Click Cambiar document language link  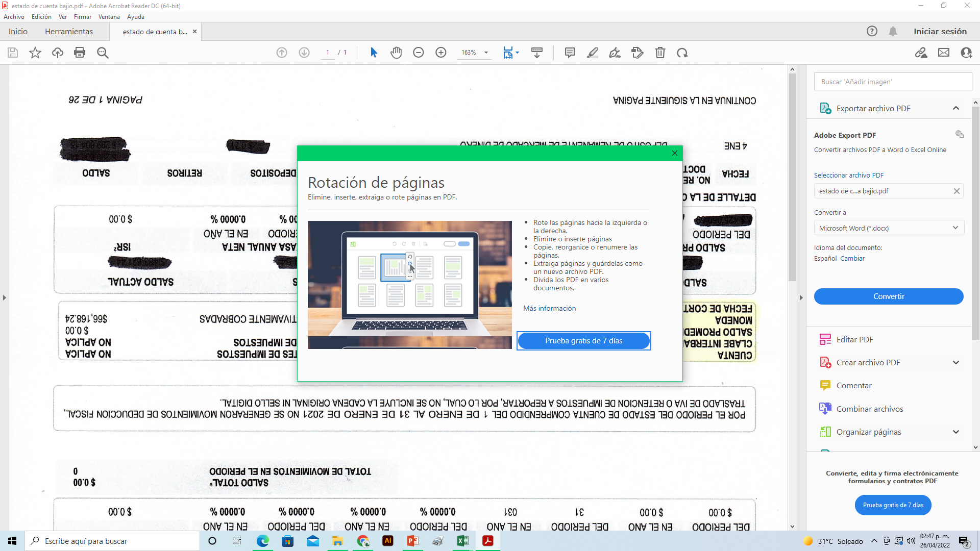(x=852, y=258)
